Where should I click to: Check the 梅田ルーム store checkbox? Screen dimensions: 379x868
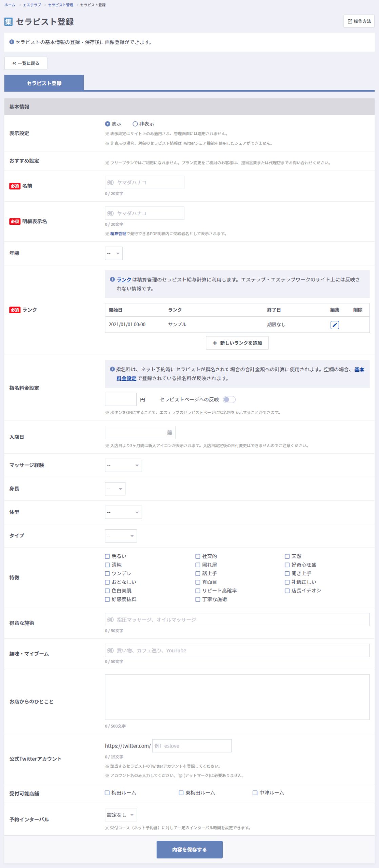click(107, 793)
